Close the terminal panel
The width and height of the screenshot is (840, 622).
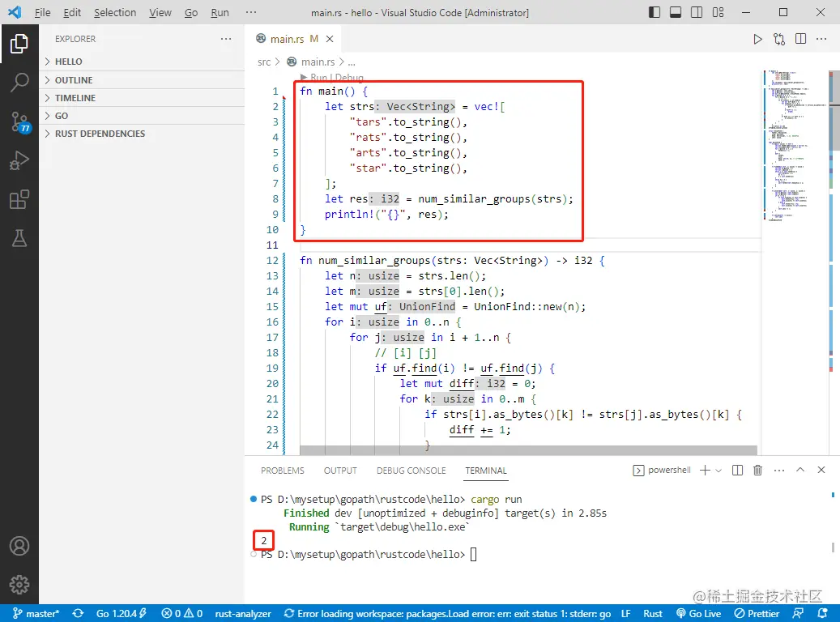(x=821, y=470)
